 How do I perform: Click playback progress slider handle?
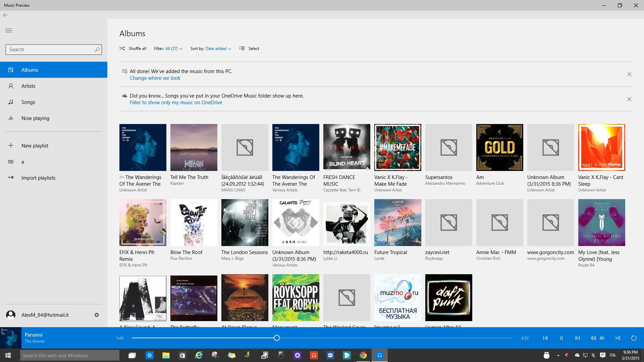click(x=277, y=338)
